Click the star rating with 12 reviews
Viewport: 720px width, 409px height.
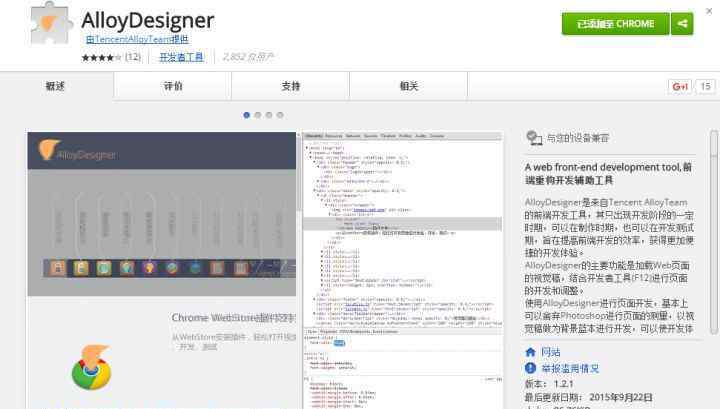[x=111, y=57]
